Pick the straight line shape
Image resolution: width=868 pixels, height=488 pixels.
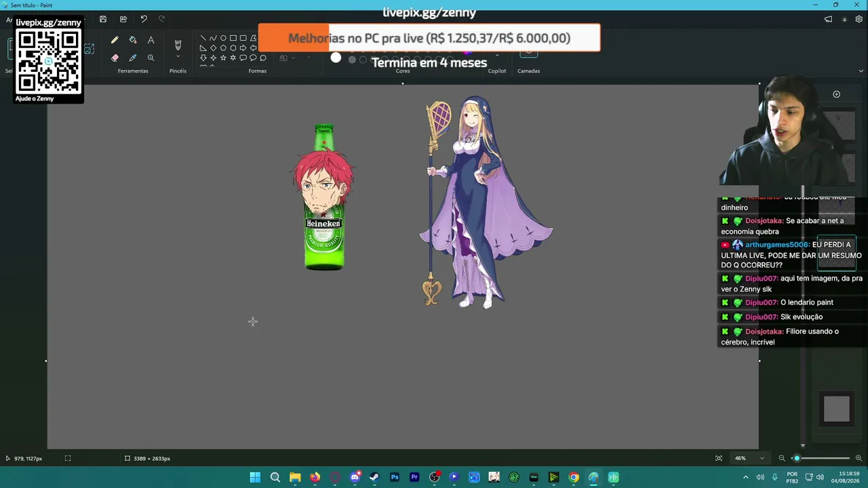click(203, 39)
